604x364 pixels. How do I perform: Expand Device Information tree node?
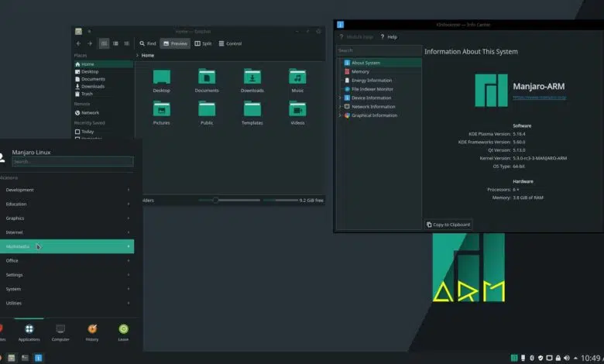pyautogui.click(x=340, y=98)
